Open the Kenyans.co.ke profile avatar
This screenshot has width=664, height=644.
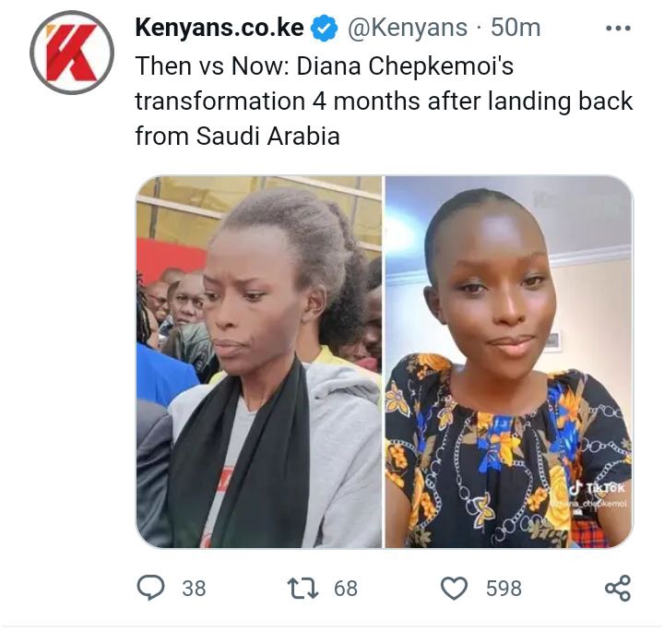tap(72, 53)
